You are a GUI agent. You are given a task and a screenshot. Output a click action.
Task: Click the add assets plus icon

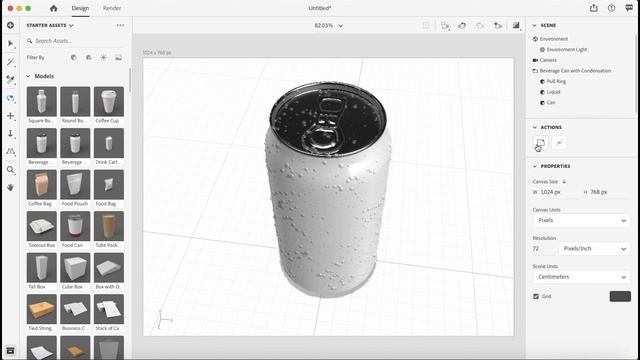click(10, 25)
